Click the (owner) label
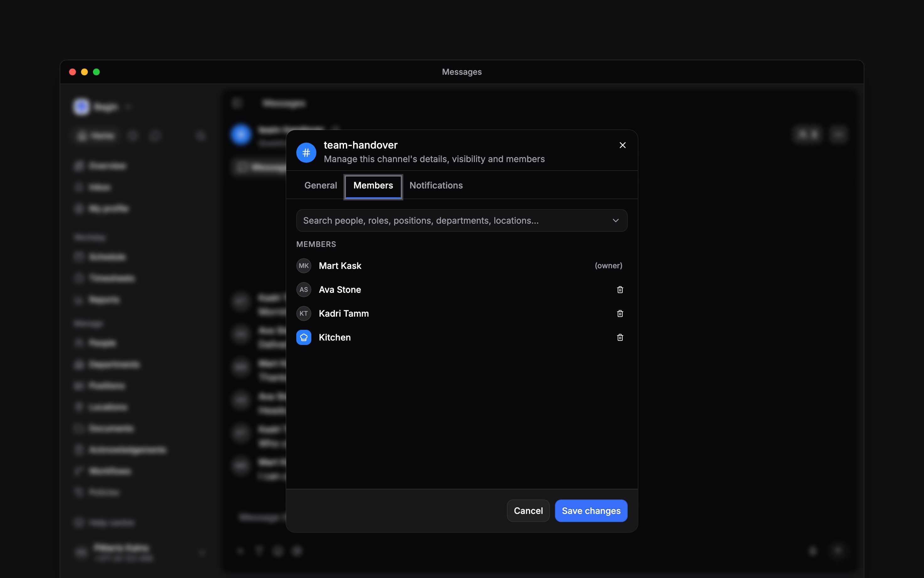Image resolution: width=924 pixels, height=578 pixels. click(609, 266)
